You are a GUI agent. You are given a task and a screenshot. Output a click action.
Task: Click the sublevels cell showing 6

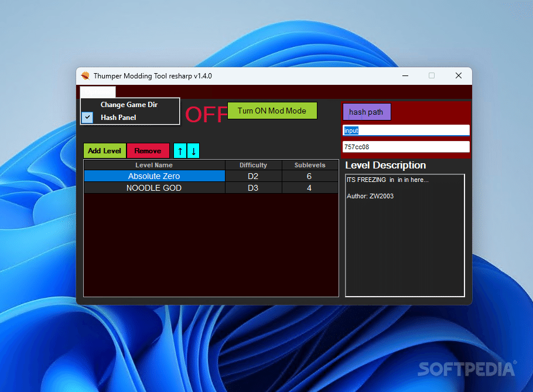point(310,176)
